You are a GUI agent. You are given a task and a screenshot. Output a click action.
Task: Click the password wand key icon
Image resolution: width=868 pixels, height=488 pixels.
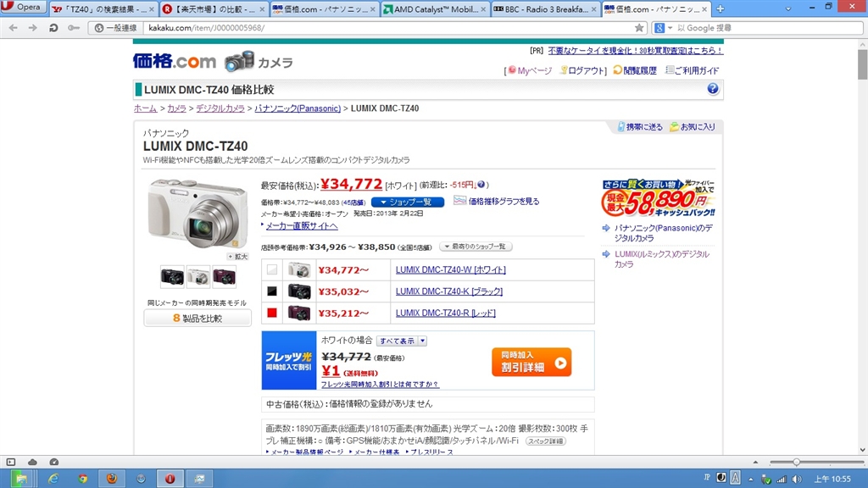(x=74, y=28)
